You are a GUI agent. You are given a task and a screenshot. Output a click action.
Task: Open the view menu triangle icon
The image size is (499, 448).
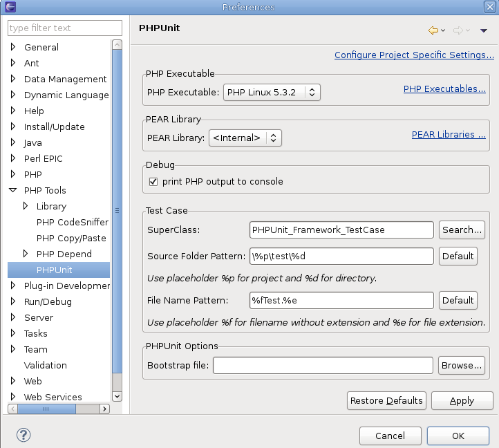coord(484,30)
